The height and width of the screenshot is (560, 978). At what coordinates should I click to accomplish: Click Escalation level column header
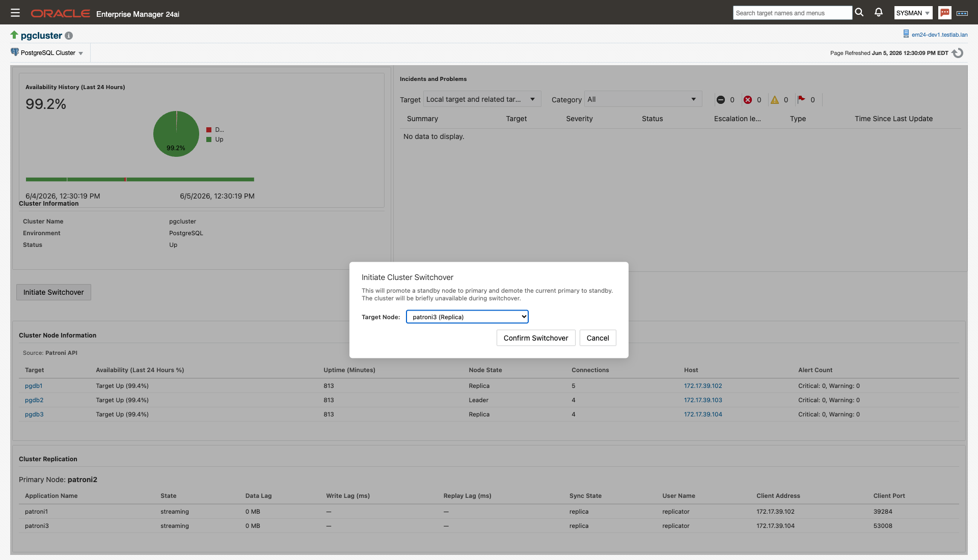click(737, 119)
